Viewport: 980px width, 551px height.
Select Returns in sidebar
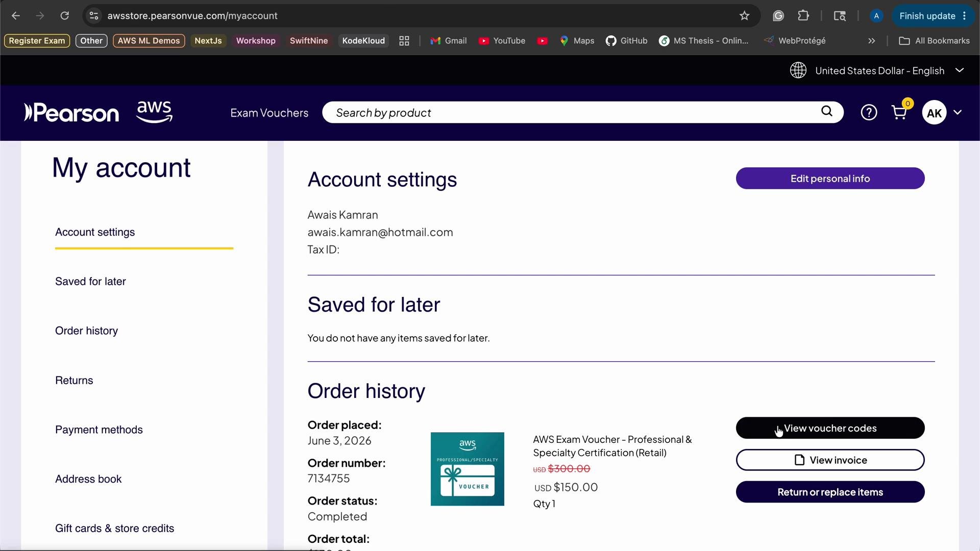pos(74,381)
